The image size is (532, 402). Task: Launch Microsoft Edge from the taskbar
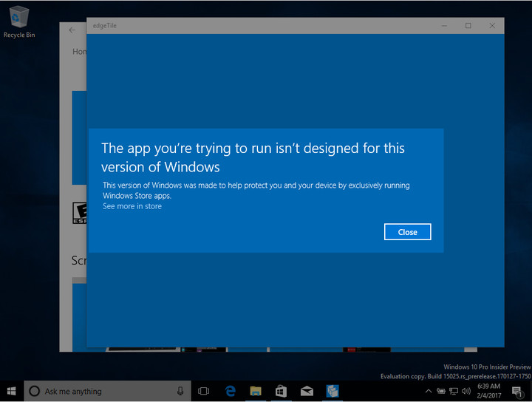231,391
